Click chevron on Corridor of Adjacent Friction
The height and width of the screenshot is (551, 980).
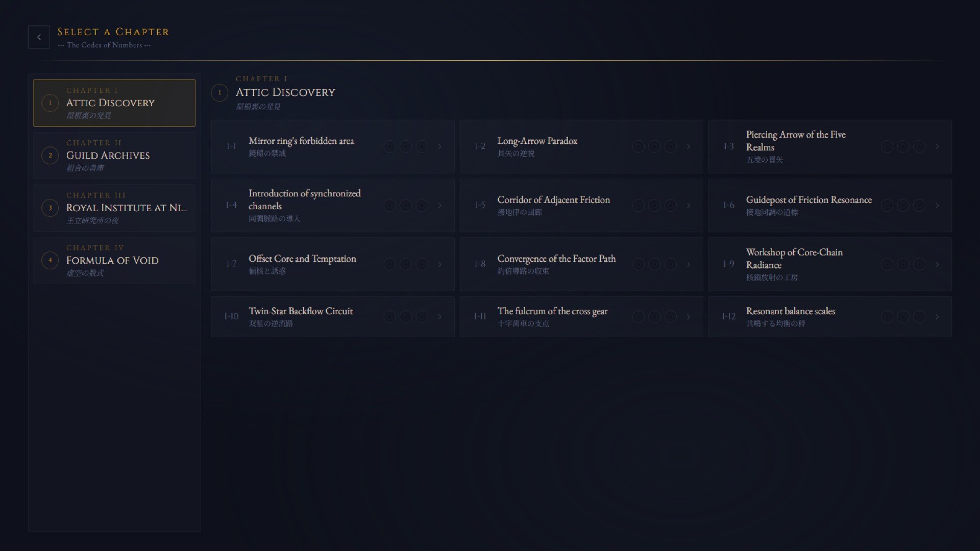coord(689,206)
